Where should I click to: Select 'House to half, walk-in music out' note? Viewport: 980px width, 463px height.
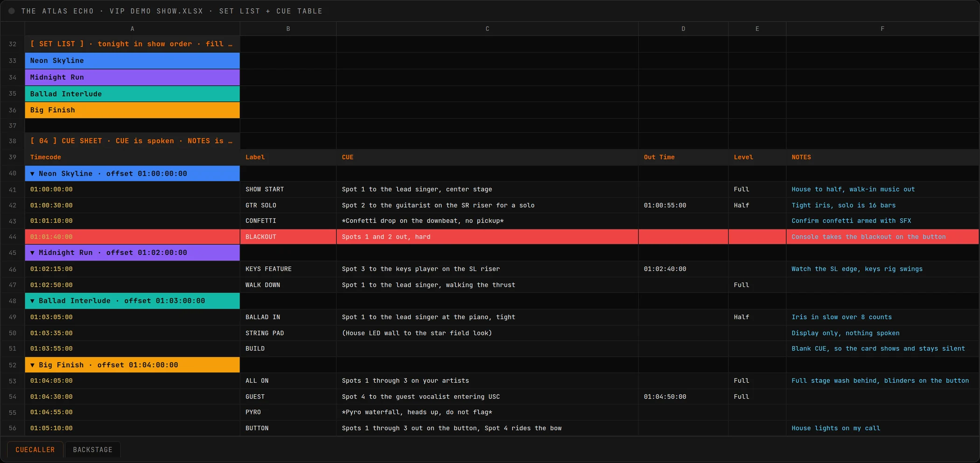point(882,189)
